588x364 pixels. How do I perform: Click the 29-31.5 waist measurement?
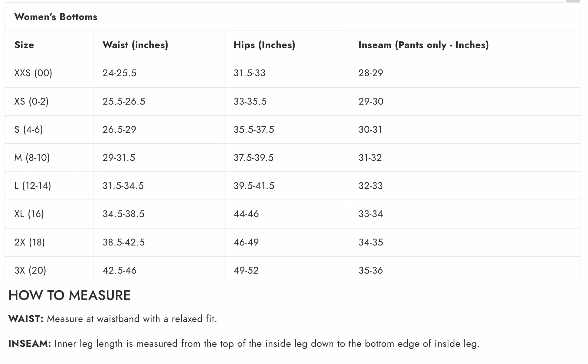[x=119, y=158]
